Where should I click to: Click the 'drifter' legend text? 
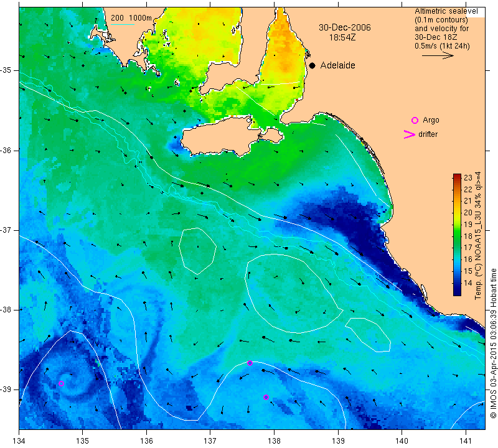pos(428,134)
